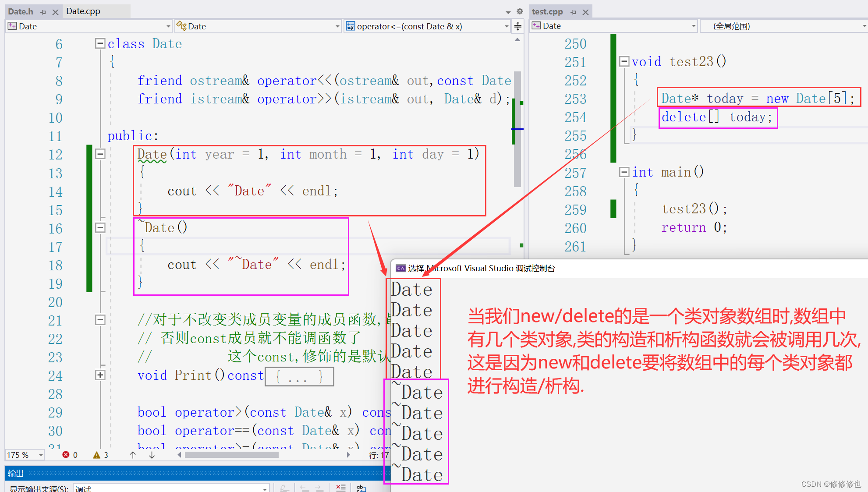The image size is (868, 492).
Task: Go to previous issue up arrow
Action: pyautogui.click(x=133, y=455)
